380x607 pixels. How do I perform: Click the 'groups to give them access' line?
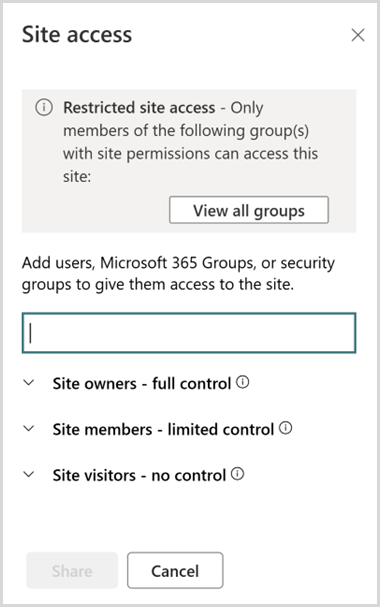pyautogui.click(x=158, y=285)
